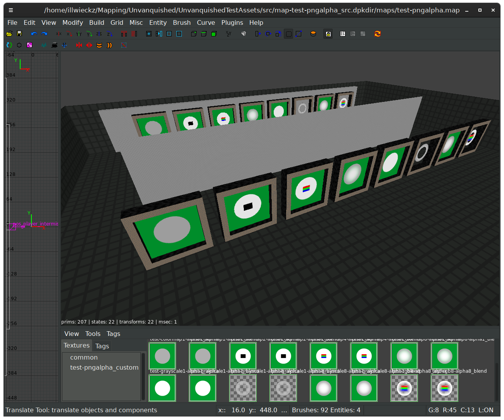Select the Clipper tool icon
Viewport: 504px width, 420px height.
click(299, 34)
